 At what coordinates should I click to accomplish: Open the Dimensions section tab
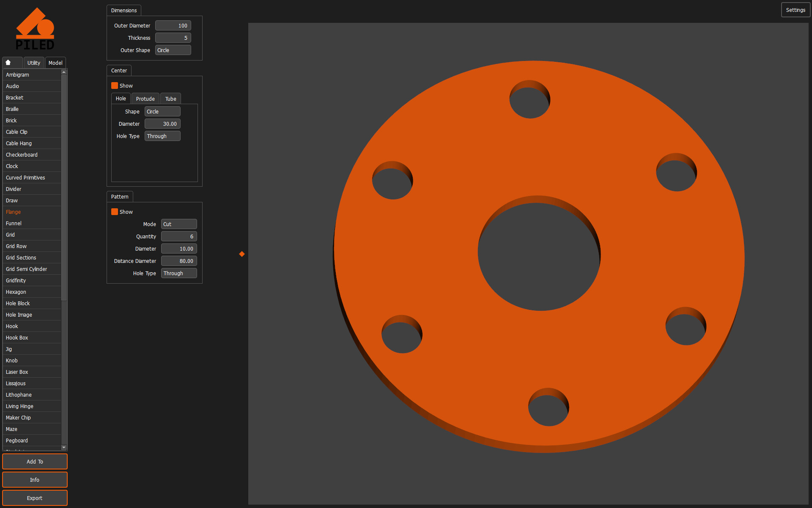(124, 10)
